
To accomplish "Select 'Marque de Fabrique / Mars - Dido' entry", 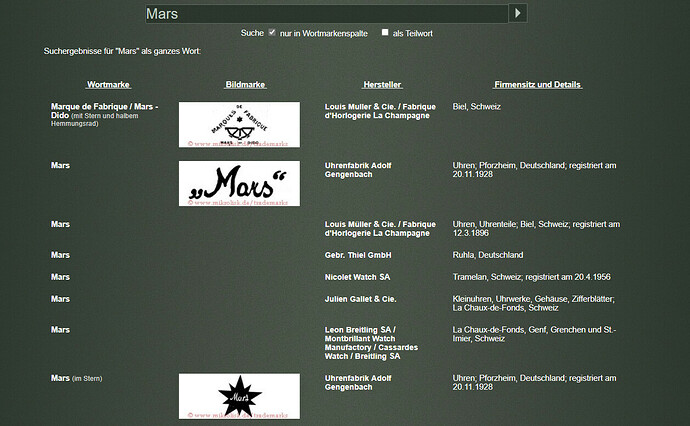I will (104, 115).
